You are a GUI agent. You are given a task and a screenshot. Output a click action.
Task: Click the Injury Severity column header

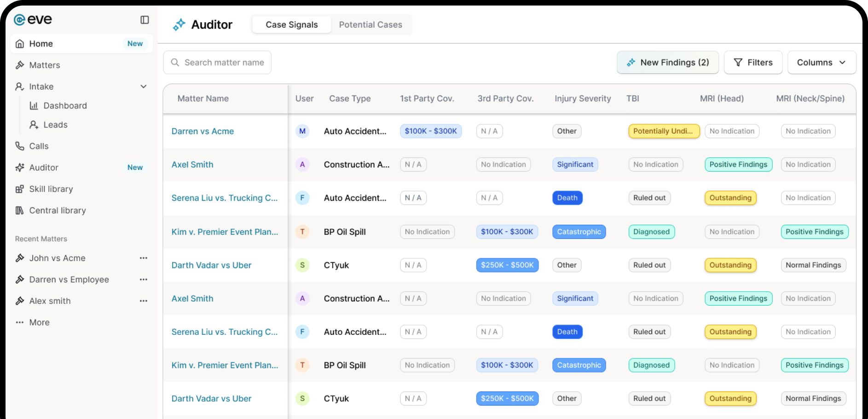(583, 99)
